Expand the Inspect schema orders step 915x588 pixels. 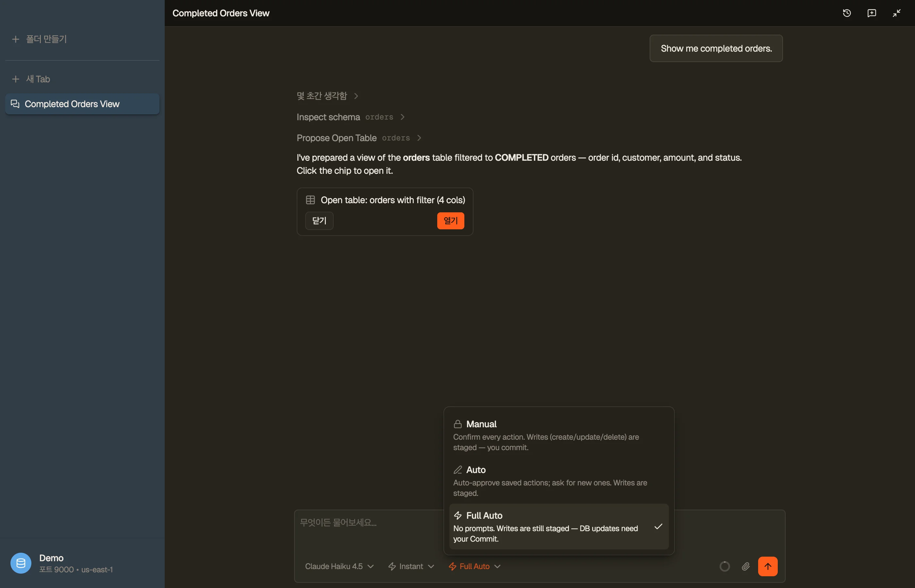pos(351,117)
